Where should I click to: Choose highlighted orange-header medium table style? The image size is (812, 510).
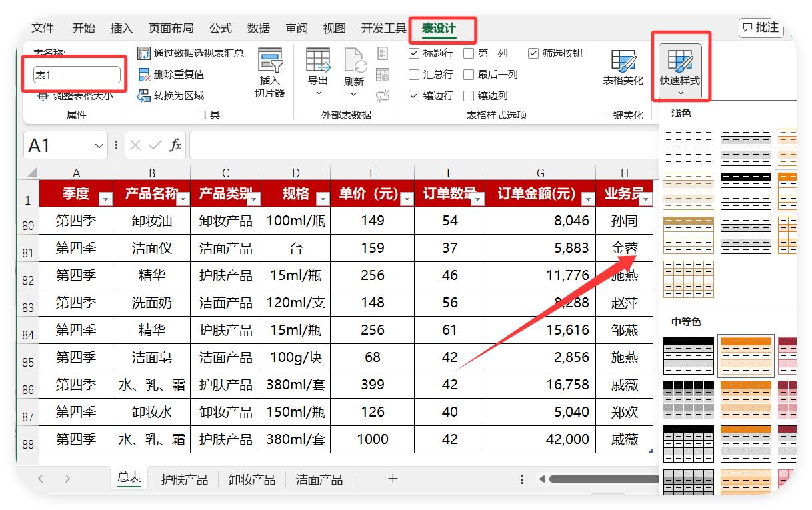pyautogui.click(x=745, y=355)
